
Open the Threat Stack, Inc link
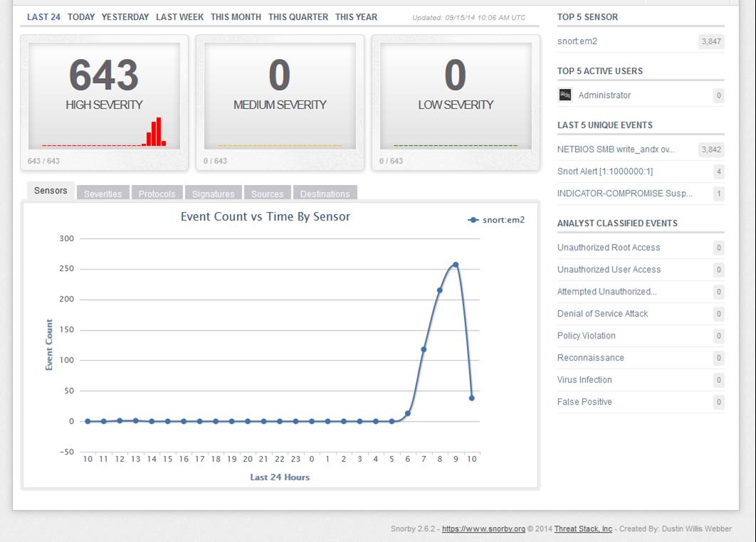(x=583, y=529)
